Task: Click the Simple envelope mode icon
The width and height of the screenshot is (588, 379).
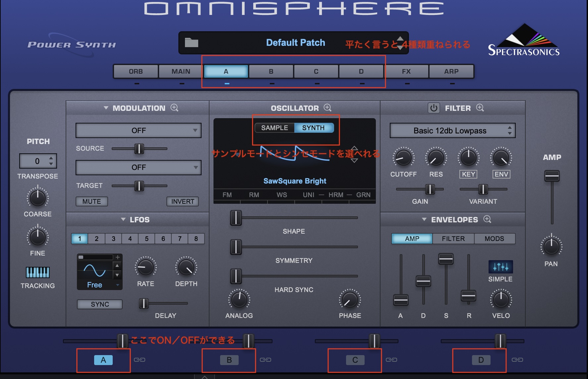Action: coord(500,266)
